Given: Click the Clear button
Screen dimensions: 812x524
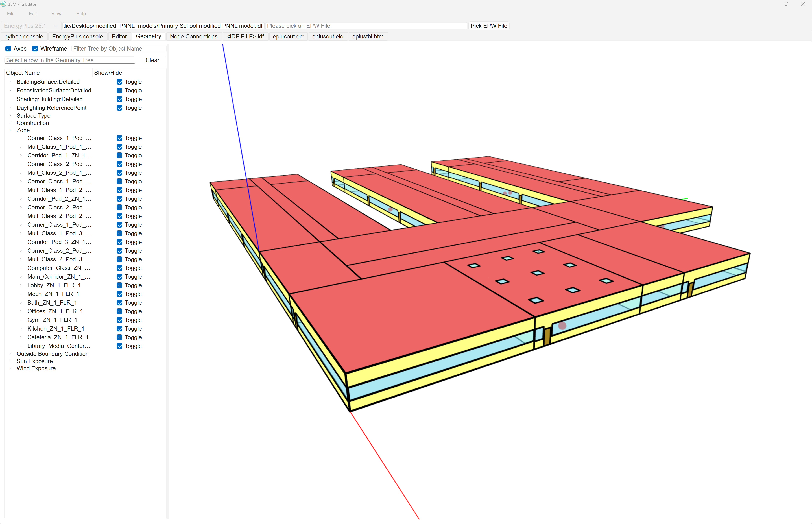Looking at the screenshot, I should (152, 60).
